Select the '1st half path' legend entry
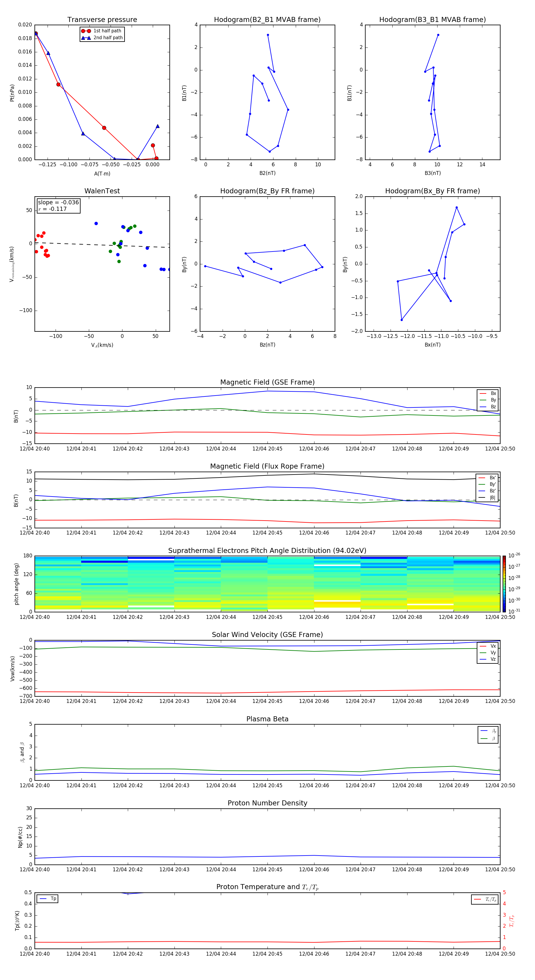The image size is (535, 980). pos(101,31)
